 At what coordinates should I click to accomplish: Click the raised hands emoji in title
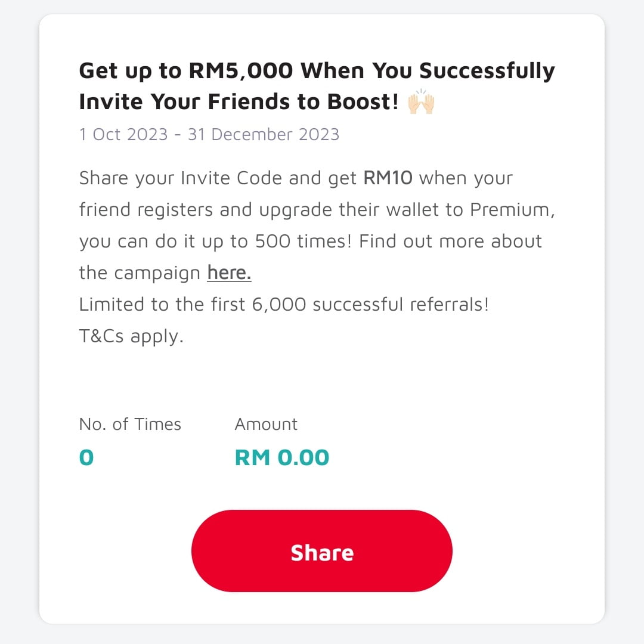(421, 102)
